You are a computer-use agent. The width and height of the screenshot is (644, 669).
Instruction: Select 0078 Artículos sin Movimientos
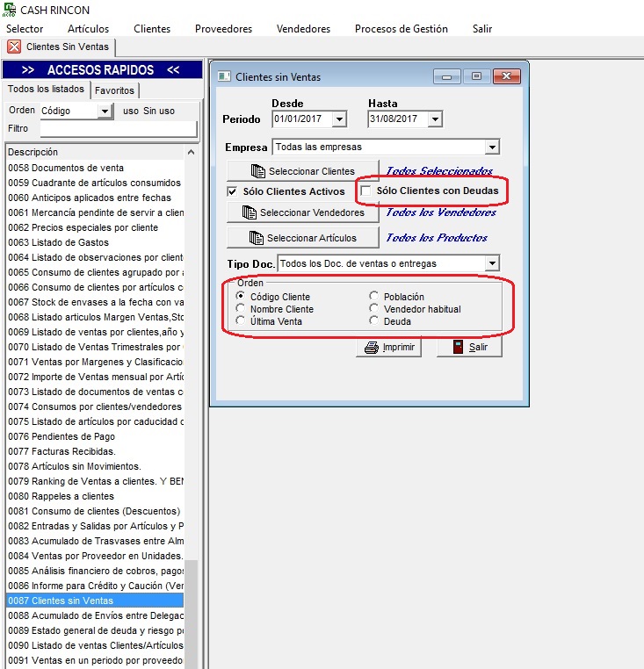pos(95,466)
